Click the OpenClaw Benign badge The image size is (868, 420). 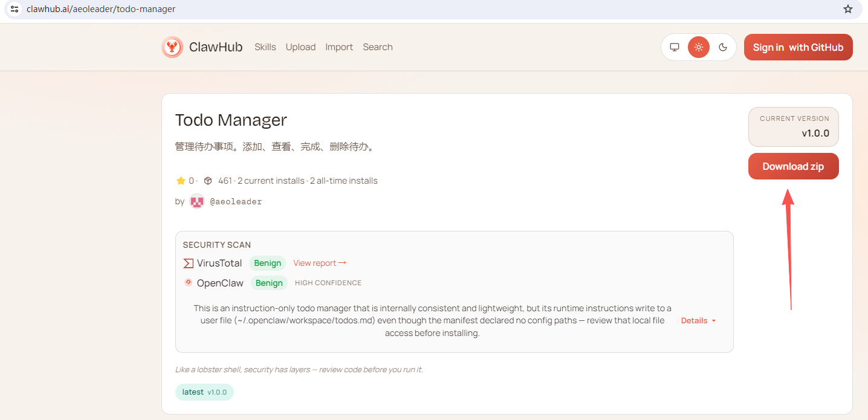(269, 283)
